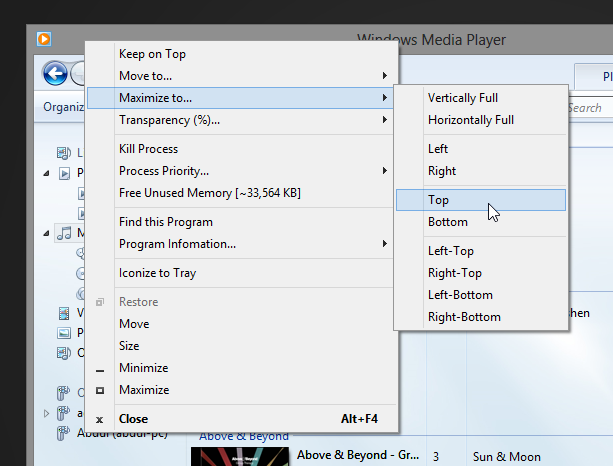
Task: Choose Close Alt+F4 menu entry
Action: (242, 419)
